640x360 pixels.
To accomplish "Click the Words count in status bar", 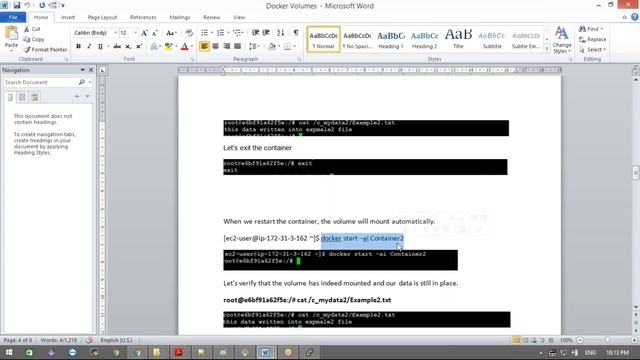I will [59, 340].
